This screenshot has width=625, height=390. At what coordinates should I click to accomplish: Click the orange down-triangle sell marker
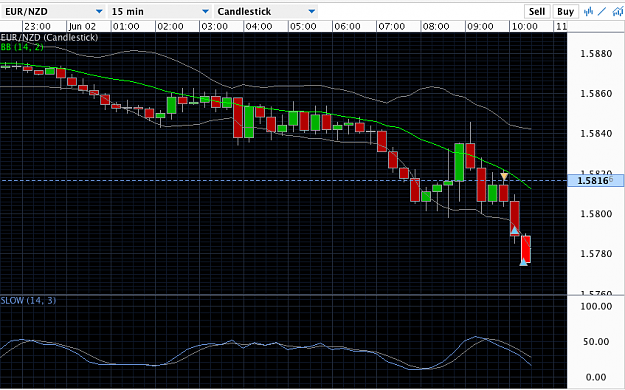pyautogui.click(x=504, y=176)
